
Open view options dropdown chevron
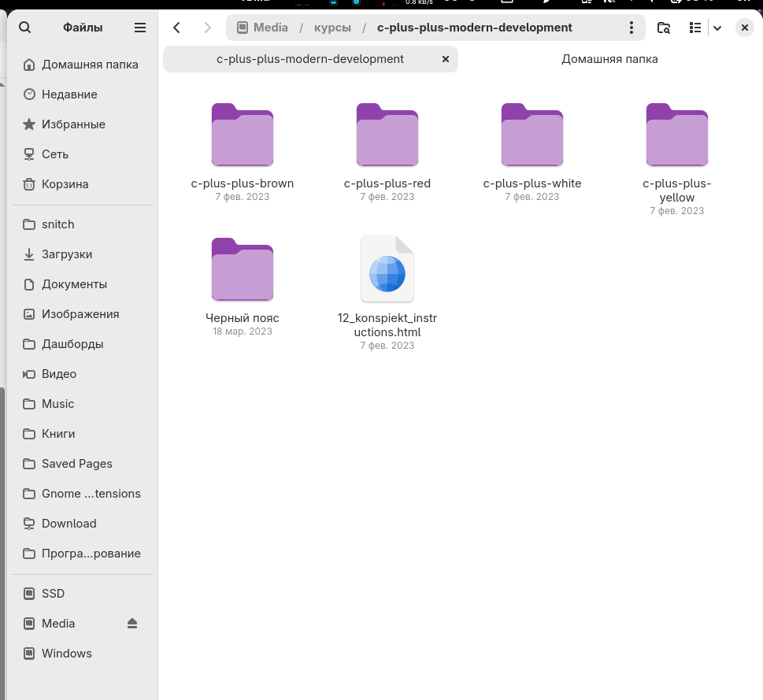[717, 28]
